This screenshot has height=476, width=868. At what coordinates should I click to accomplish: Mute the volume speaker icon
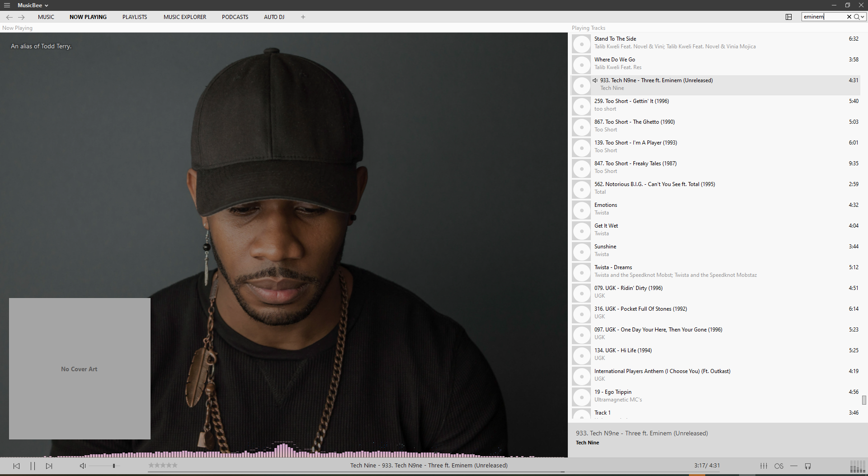(82, 466)
